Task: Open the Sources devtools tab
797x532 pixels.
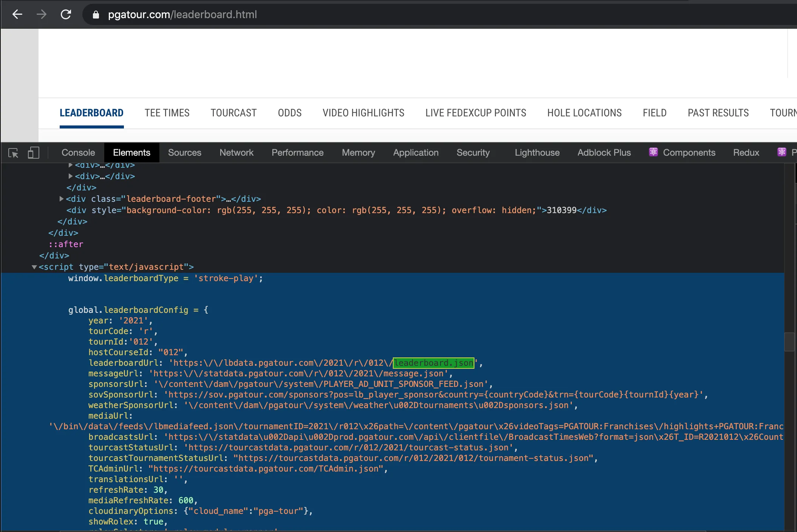Action: click(184, 153)
